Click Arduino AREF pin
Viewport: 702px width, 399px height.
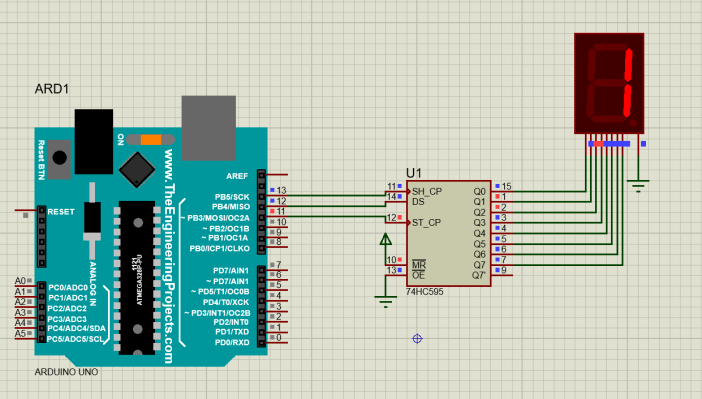[x=277, y=175]
